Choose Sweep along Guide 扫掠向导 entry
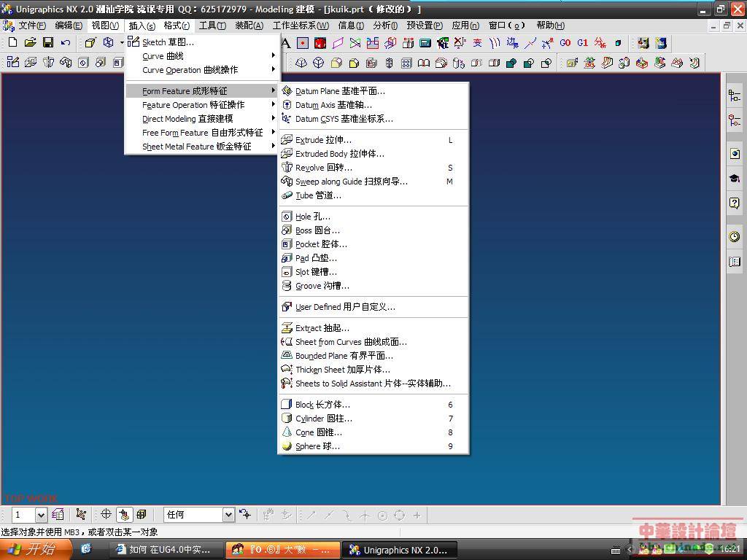 click(x=373, y=182)
